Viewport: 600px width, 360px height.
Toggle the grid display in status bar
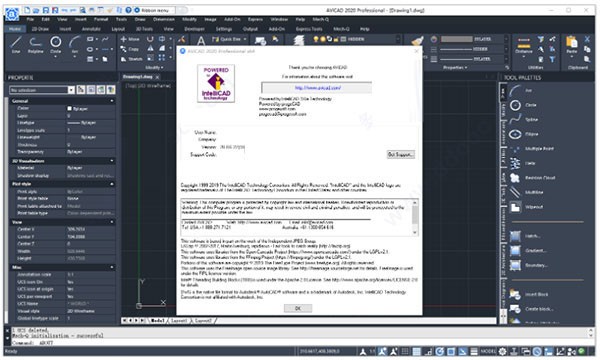[x=405, y=351]
